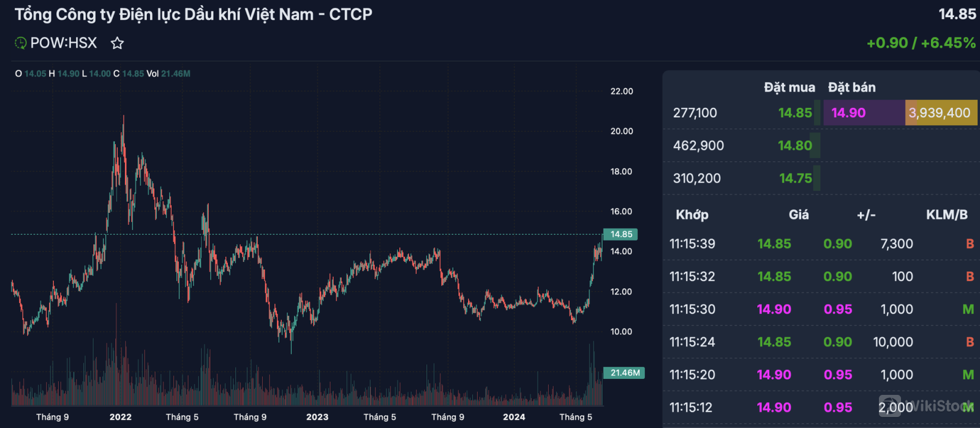The width and height of the screenshot is (980, 428).
Task: Click the Khớp column header
Action: tap(692, 215)
